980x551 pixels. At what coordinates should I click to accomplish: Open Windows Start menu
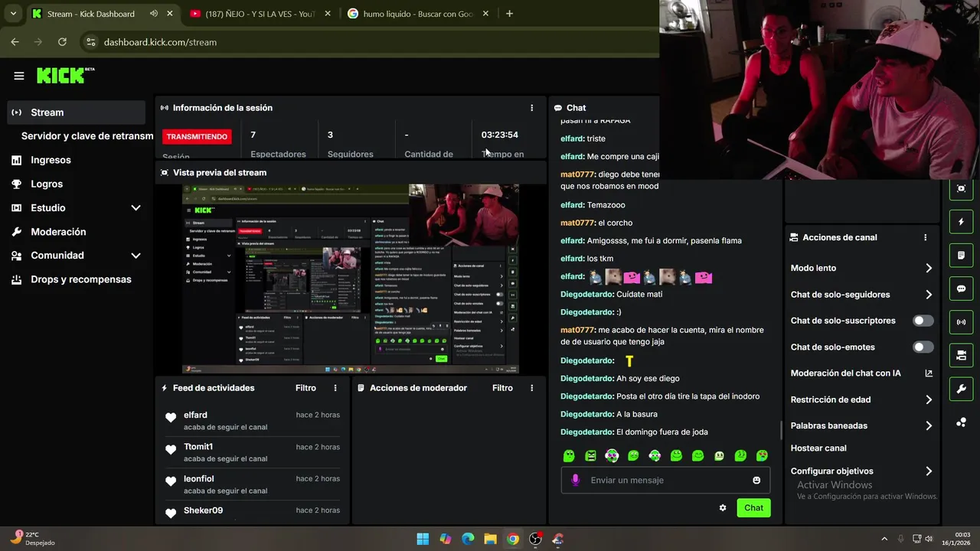423,539
